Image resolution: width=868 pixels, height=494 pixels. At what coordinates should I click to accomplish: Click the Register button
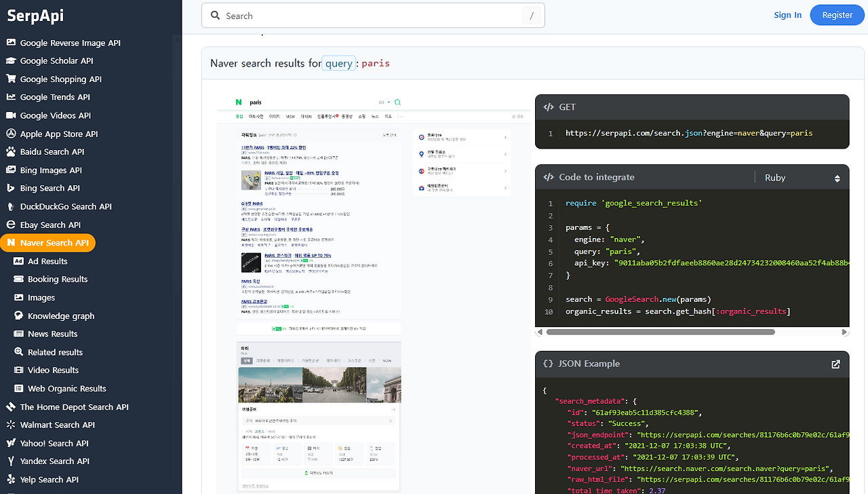[837, 15]
